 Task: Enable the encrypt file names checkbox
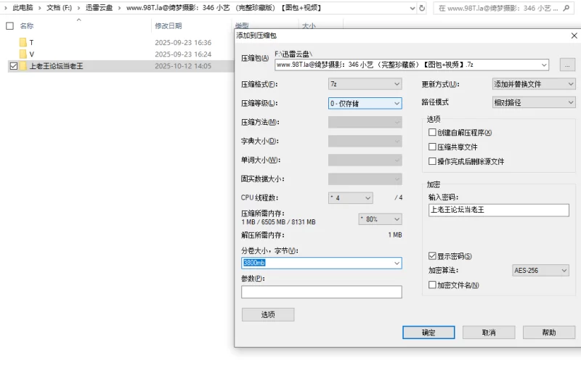coord(433,285)
